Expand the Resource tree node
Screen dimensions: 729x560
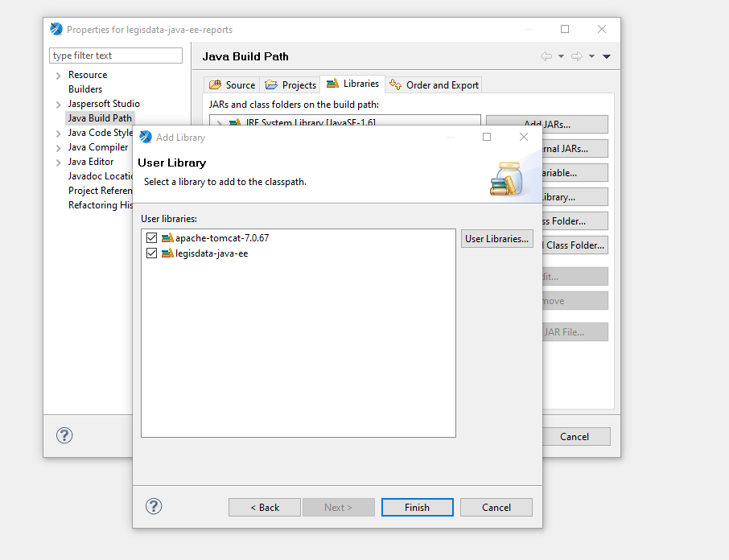(x=58, y=76)
